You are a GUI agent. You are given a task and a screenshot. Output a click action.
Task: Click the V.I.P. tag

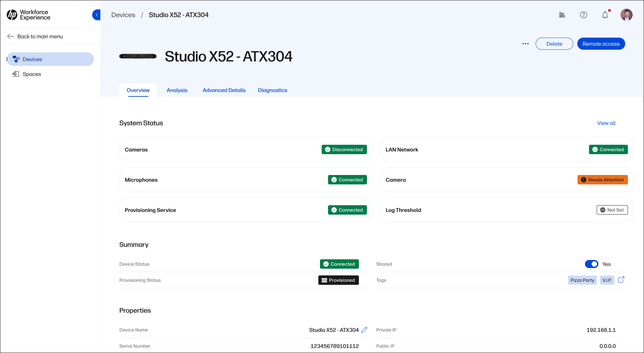click(607, 280)
